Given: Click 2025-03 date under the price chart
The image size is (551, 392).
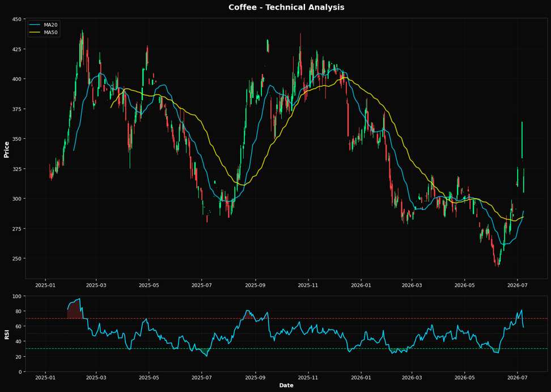Looking at the screenshot, I should (x=96, y=285).
